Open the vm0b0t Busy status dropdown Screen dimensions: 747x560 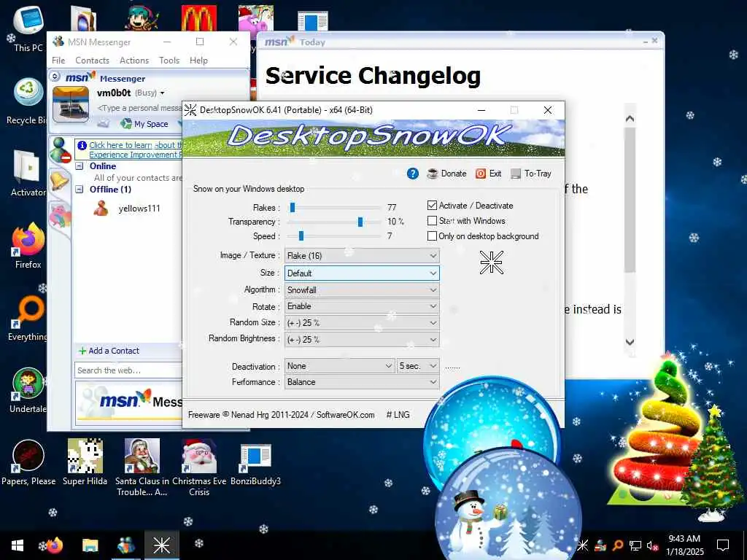click(x=162, y=93)
